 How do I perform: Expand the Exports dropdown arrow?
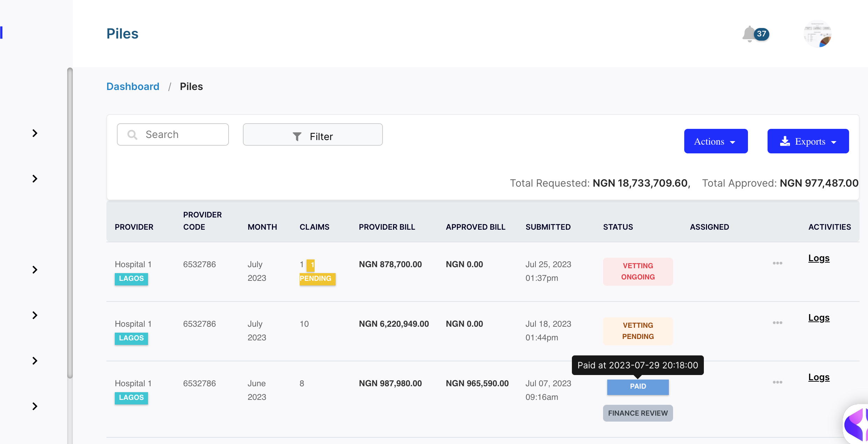click(x=834, y=142)
